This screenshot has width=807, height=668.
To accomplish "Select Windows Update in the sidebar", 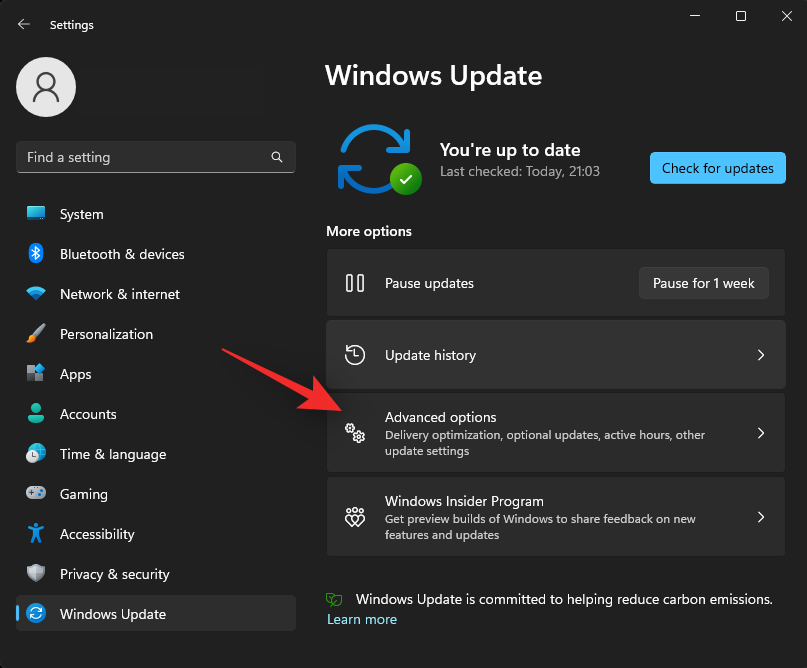I will click(x=112, y=614).
